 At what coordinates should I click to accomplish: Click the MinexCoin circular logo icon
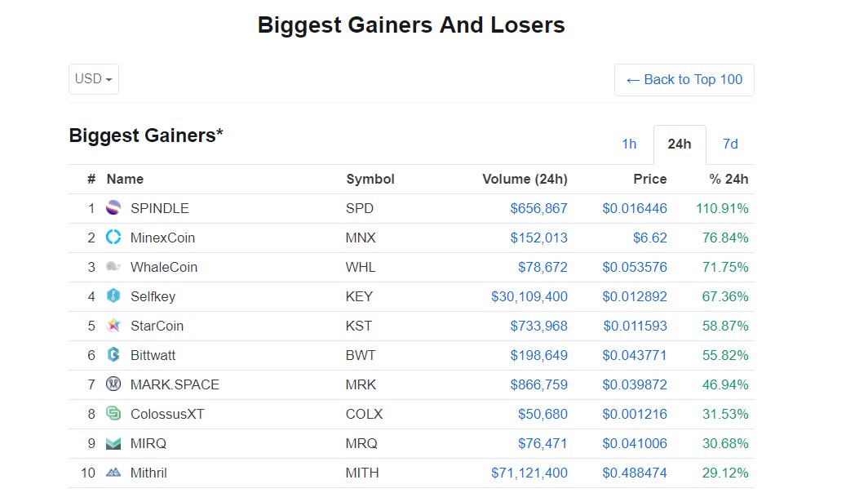(x=113, y=237)
